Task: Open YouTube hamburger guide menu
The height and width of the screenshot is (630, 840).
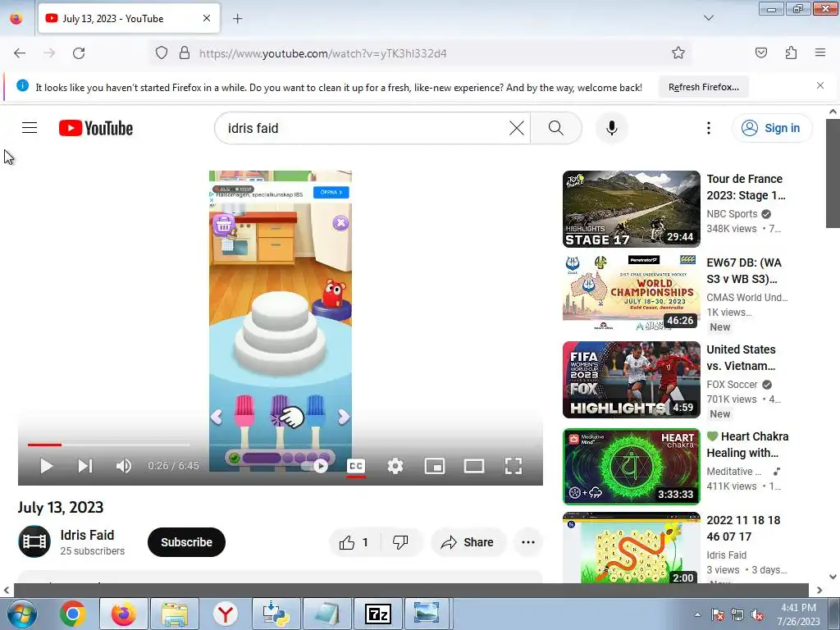Action: 30,128
